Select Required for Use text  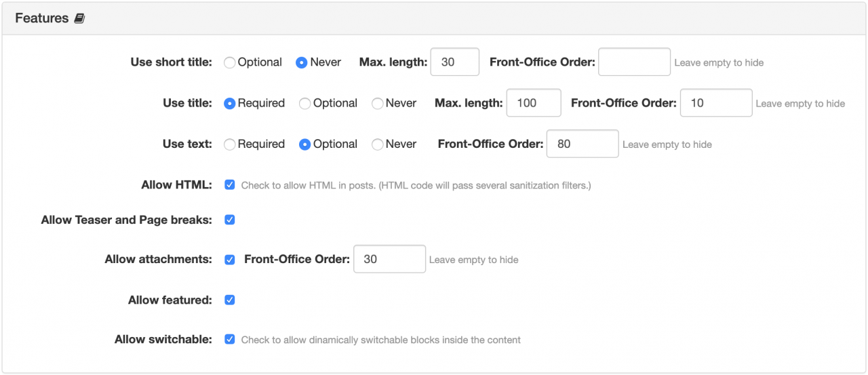click(230, 144)
